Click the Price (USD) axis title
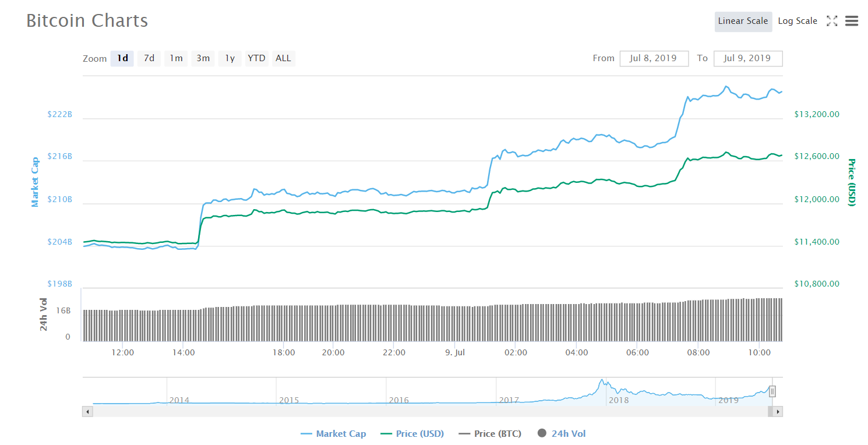The width and height of the screenshot is (868, 445). pyautogui.click(x=852, y=182)
